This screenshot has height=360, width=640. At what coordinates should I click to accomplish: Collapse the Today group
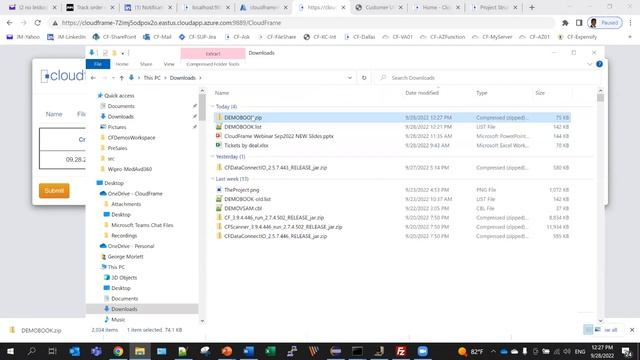pos(213,107)
